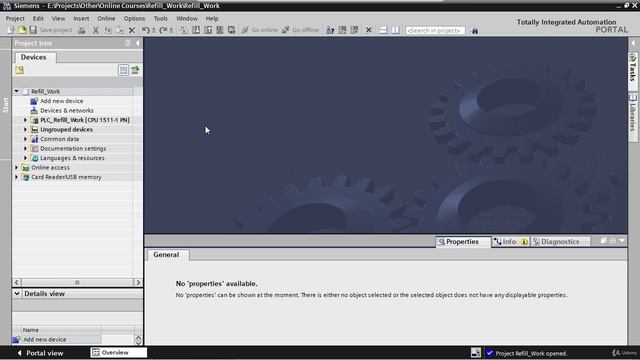Viewport: 640px width, 360px height.
Task: Expand the Documentation settings node
Action: point(25,149)
